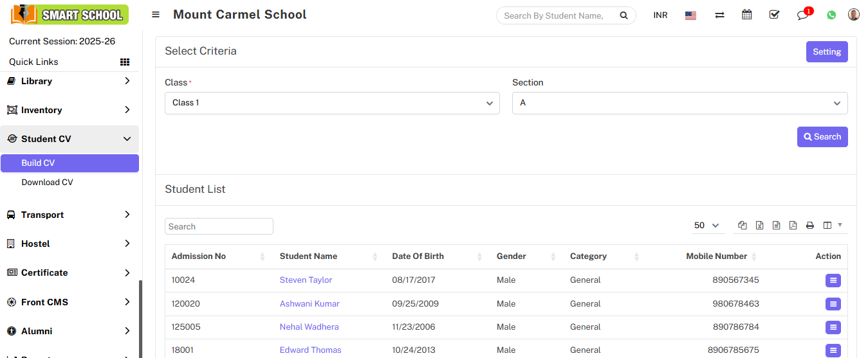
Task: Copy the student list table
Action: [743, 226]
